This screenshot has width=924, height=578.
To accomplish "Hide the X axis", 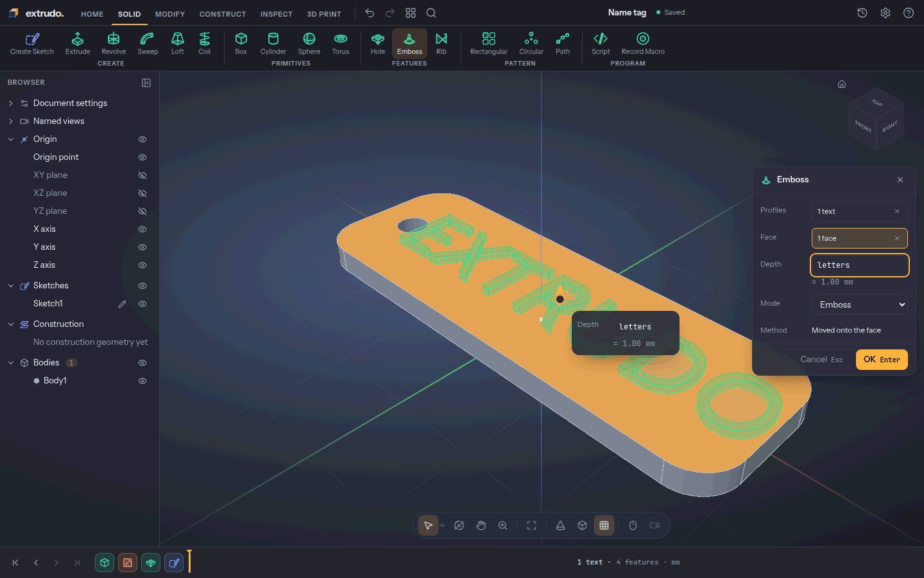I will (x=142, y=229).
